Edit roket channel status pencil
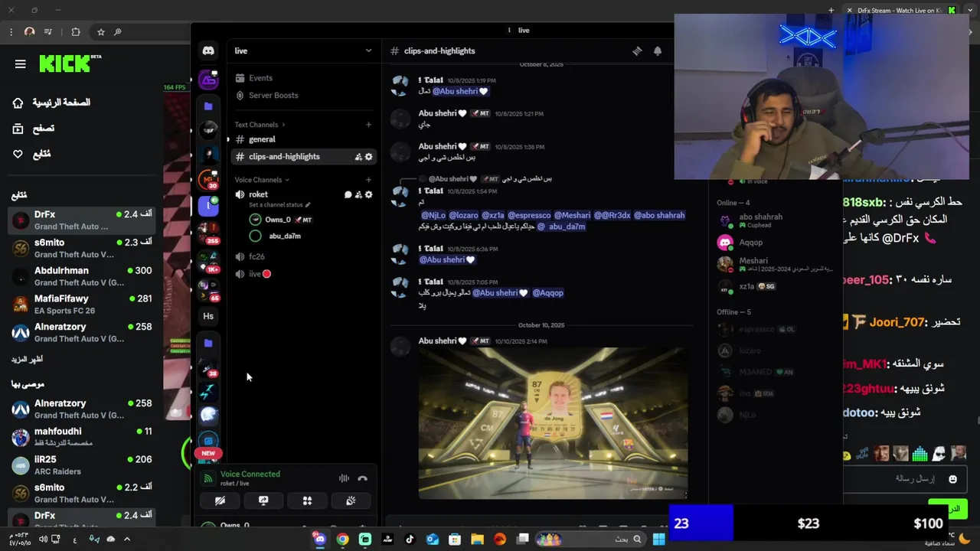 coord(308,205)
